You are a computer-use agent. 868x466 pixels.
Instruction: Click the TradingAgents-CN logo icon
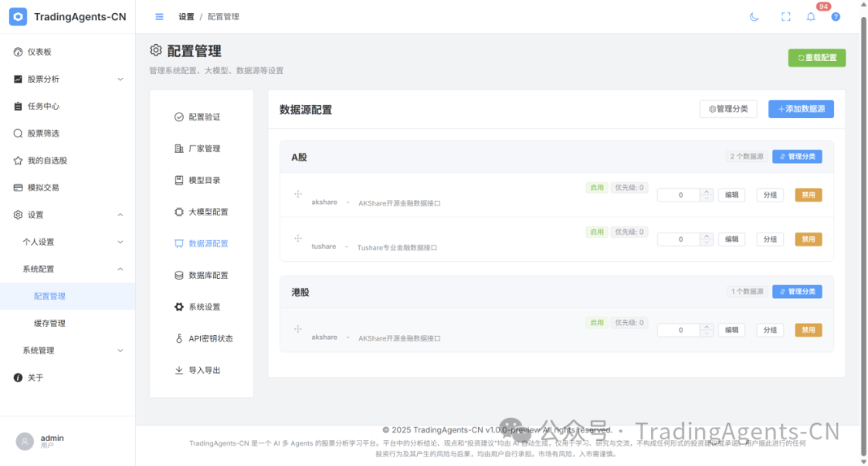tap(18, 17)
